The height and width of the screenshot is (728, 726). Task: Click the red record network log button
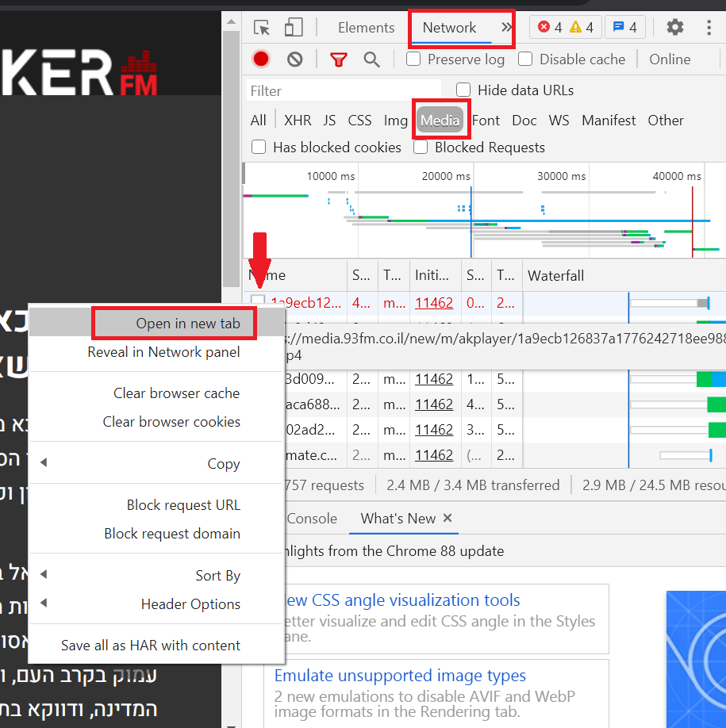point(261,59)
